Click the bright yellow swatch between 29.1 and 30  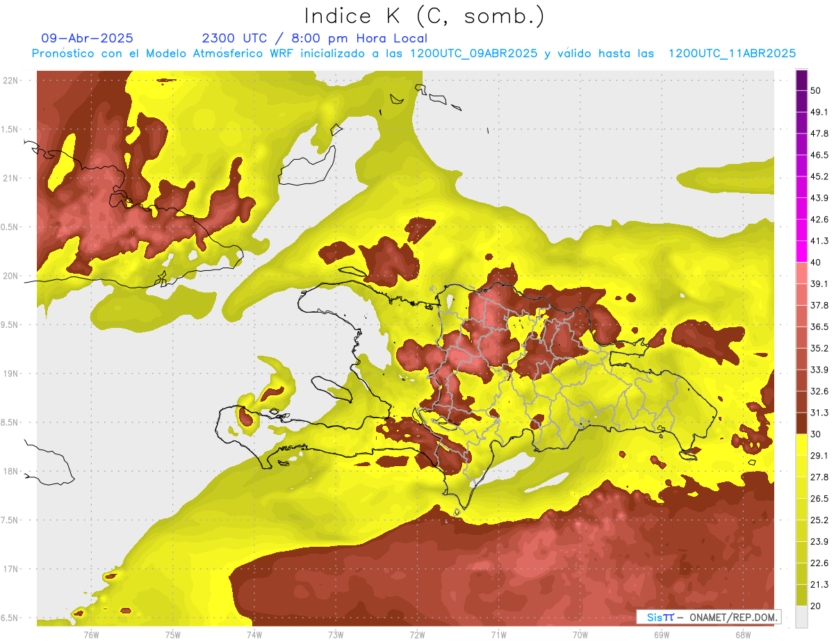tap(802, 445)
